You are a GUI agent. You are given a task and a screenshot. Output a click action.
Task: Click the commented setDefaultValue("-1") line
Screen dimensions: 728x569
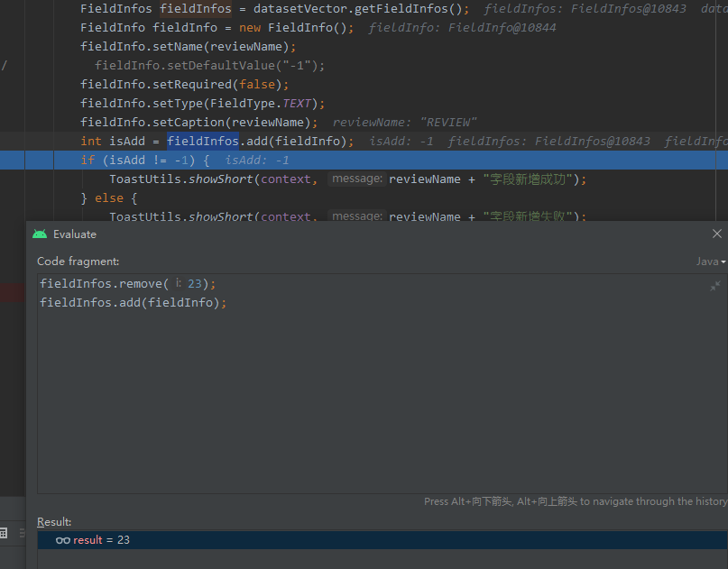[x=210, y=66]
